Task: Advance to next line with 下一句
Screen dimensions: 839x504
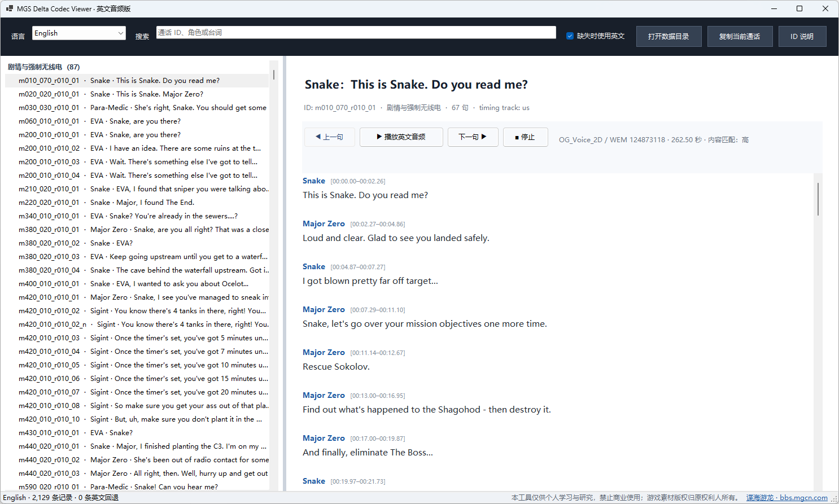Action: pyautogui.click(x=473, y=137)
